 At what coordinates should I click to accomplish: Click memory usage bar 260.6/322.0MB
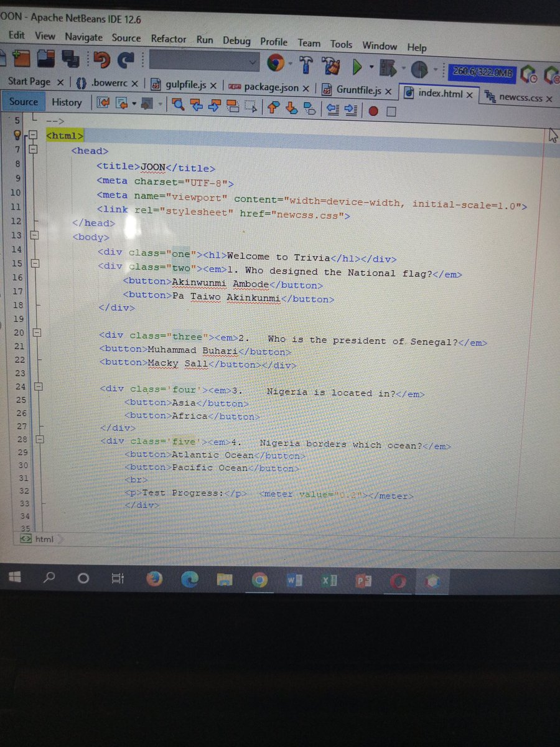483,72
